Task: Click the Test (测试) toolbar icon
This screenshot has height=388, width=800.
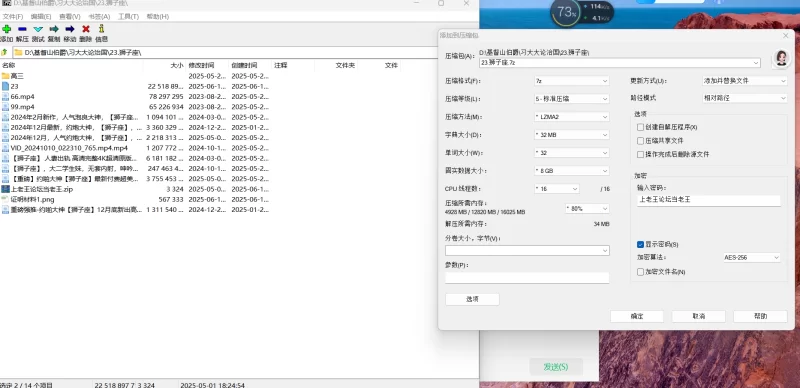Action: pyautogui.click(x=38, y=29)
